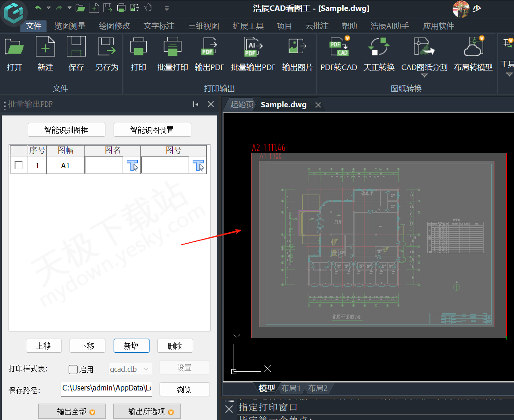Launch PDF转CAD converter
This screenshot has width=514, height=420.
(x=339, y=46)
